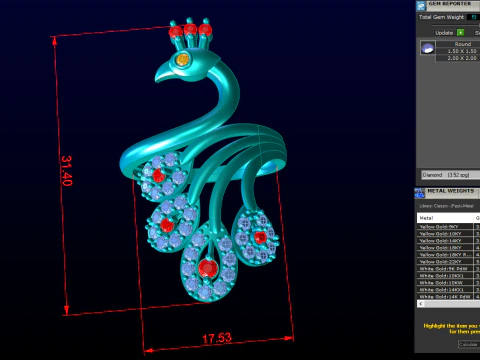Select the 'Round' gem row header
Image resolution: width=480 pixels, height=360 pixels.
click(x=458, y=44)
